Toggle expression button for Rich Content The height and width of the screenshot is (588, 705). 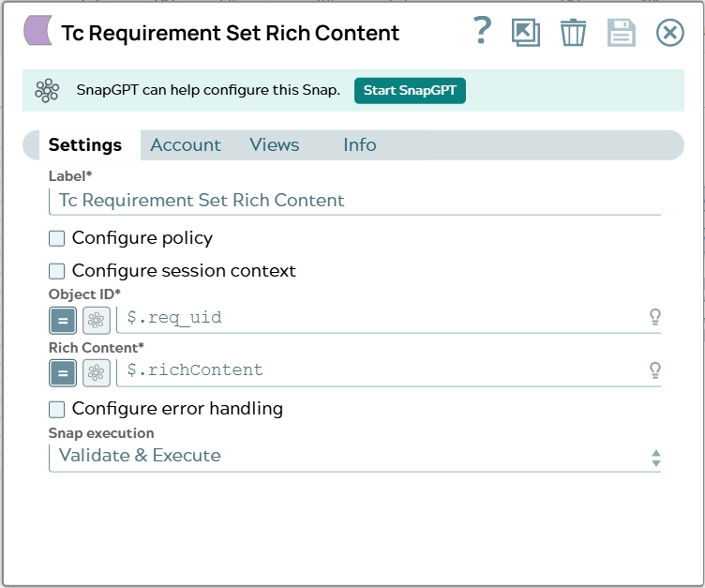[63, 373]
